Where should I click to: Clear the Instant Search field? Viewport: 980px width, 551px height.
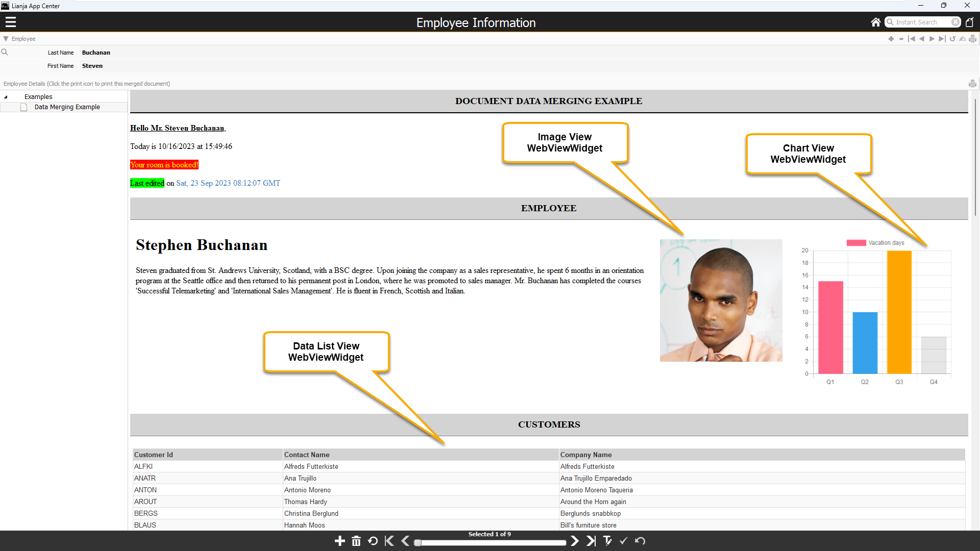[x=955, y=22]
